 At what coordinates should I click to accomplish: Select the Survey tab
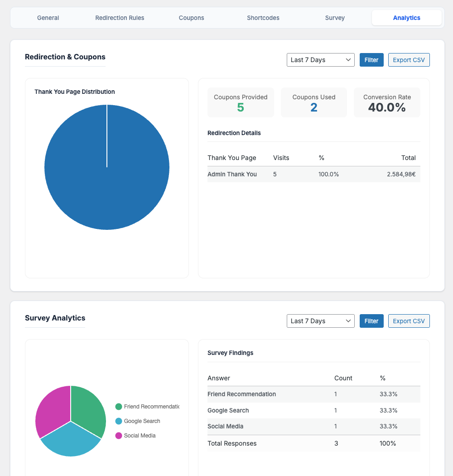click(x=335, y=18)
